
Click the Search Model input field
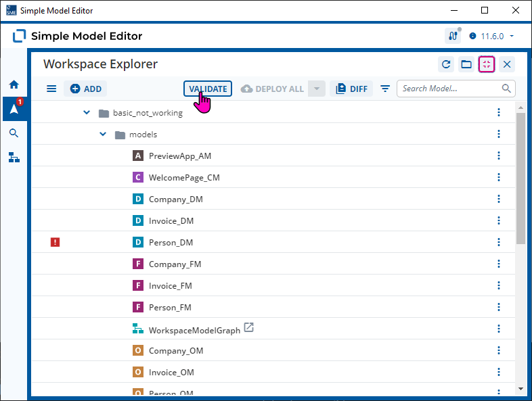pyautogui.click(x=456, y=89)
